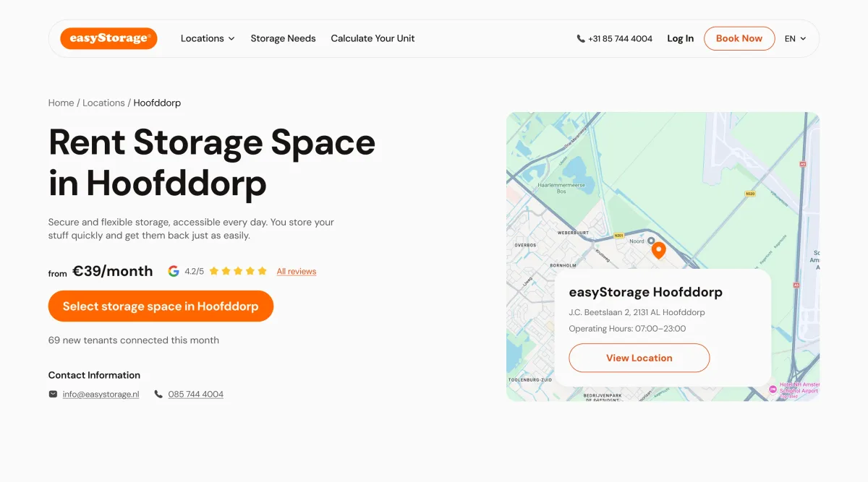
Task: Click the orange map location pin
Action: pos(658,250)
